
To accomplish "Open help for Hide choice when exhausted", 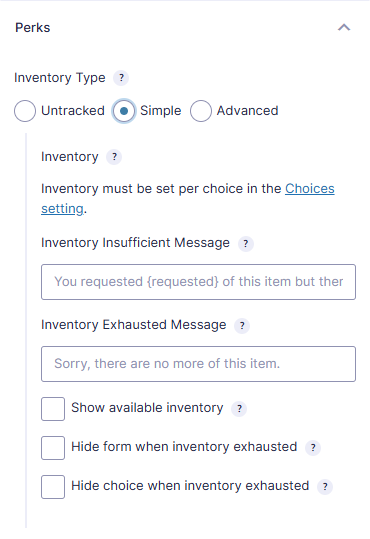I will click(325, 486).
